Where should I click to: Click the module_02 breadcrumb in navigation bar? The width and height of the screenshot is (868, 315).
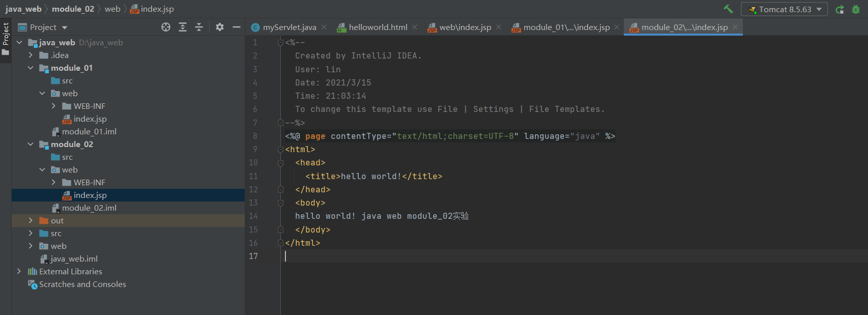pyautogui.click(x=73, y=9)
